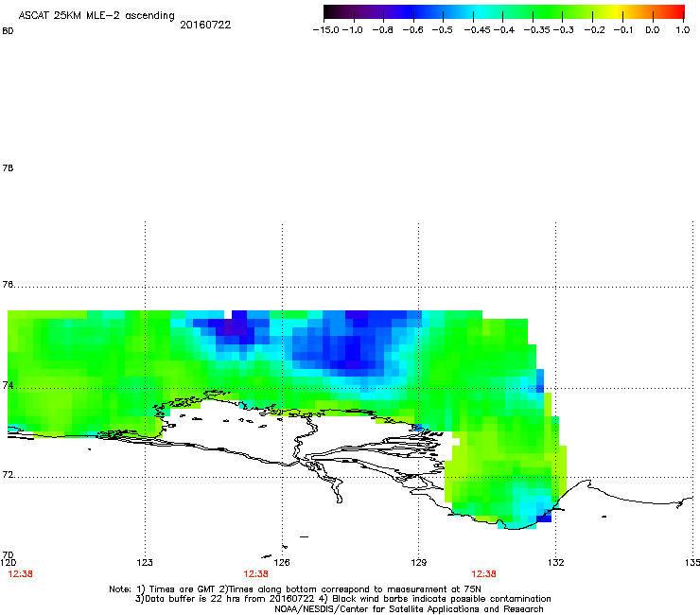Pick the red end of the color bar
This screenshot has width=700, height=615.
677,11
